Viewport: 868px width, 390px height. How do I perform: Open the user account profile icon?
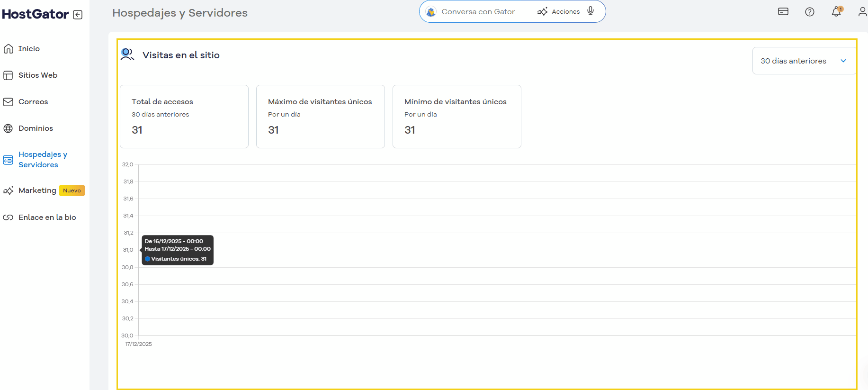tap(863, 11)
